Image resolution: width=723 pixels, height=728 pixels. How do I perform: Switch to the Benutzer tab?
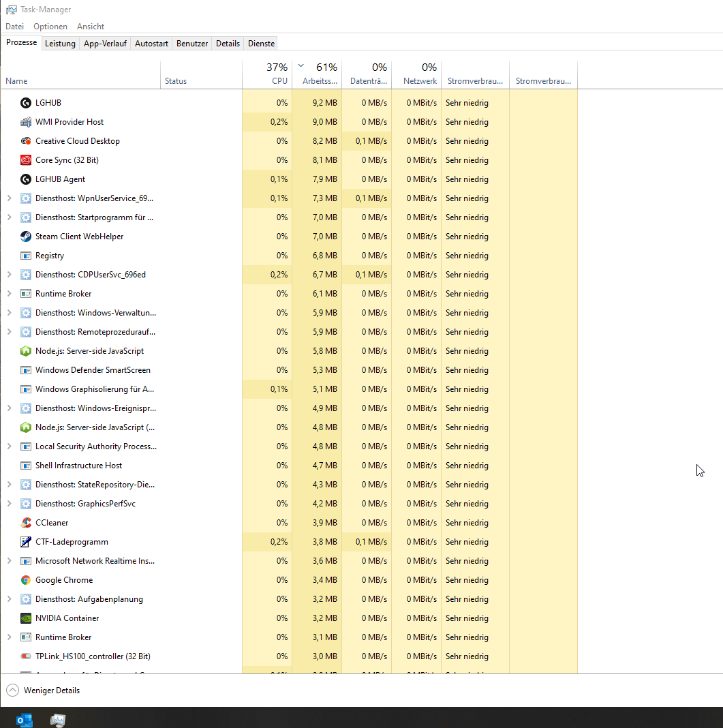click(192, 43)
